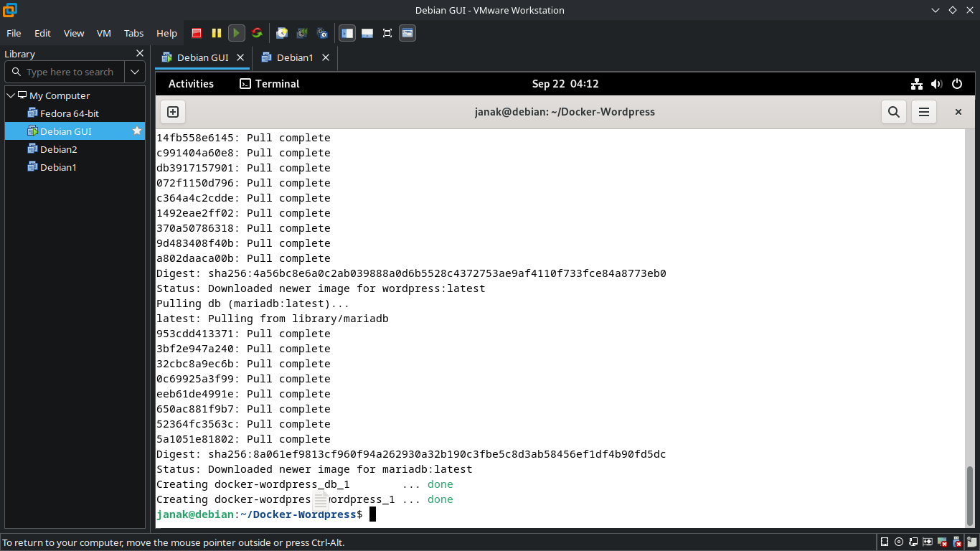980x551 pixels.
Task: Click the red Power Off VM button
Action: coord(197,33)
